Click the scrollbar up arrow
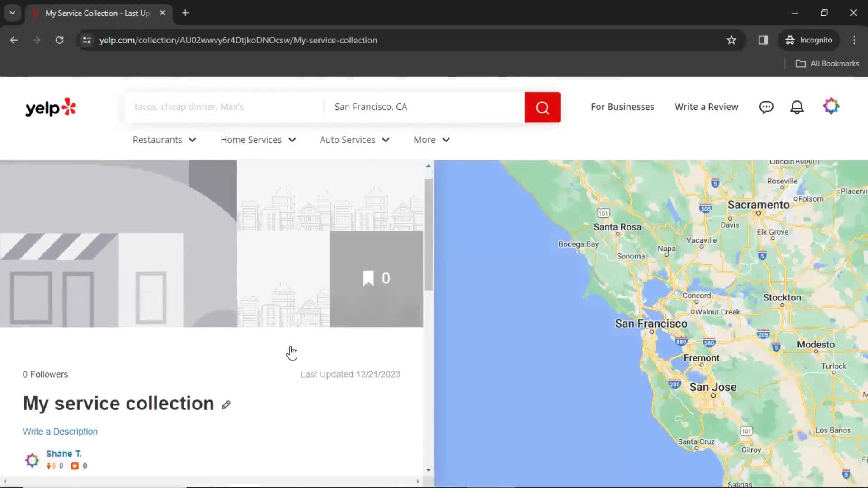 click(x=428, y=166)
